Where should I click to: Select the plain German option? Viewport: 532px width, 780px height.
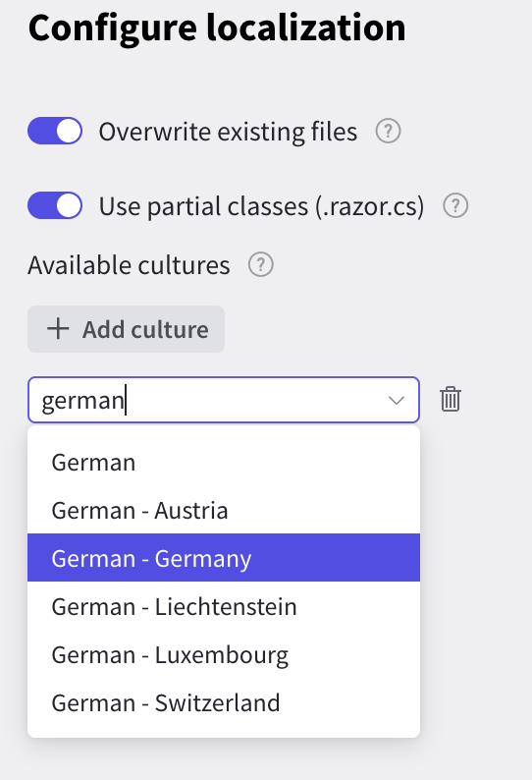(x=224, y=462)
